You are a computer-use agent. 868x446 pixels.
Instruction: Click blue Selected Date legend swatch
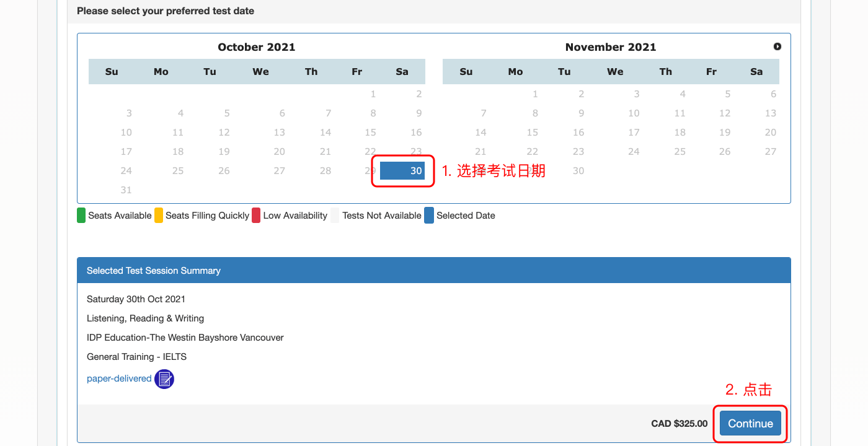pyautogui.click(x=429, y=216)
